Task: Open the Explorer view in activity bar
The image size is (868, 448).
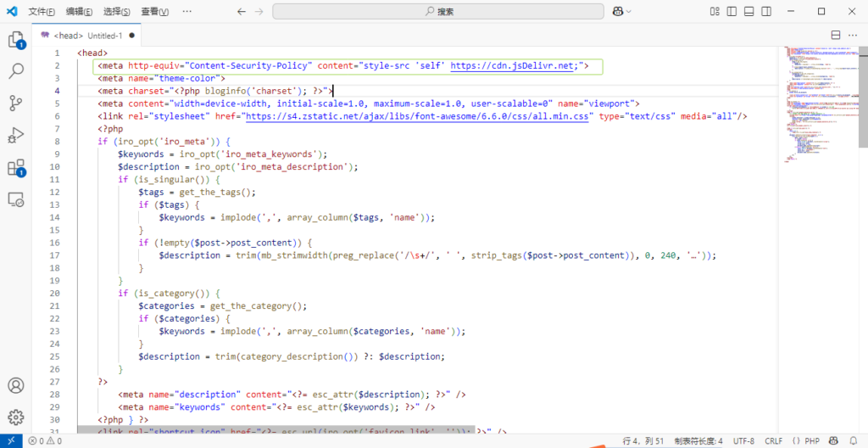Action: point(16,40)
